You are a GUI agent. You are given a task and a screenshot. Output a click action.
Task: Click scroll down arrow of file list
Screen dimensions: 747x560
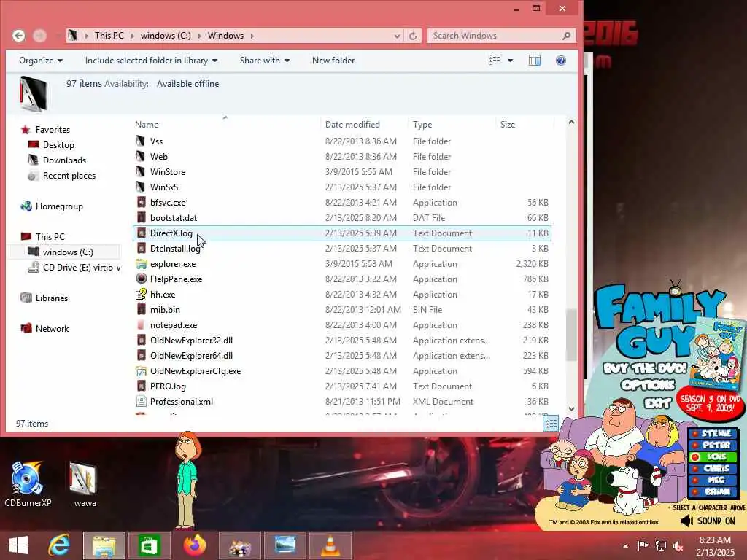(571, 408)
